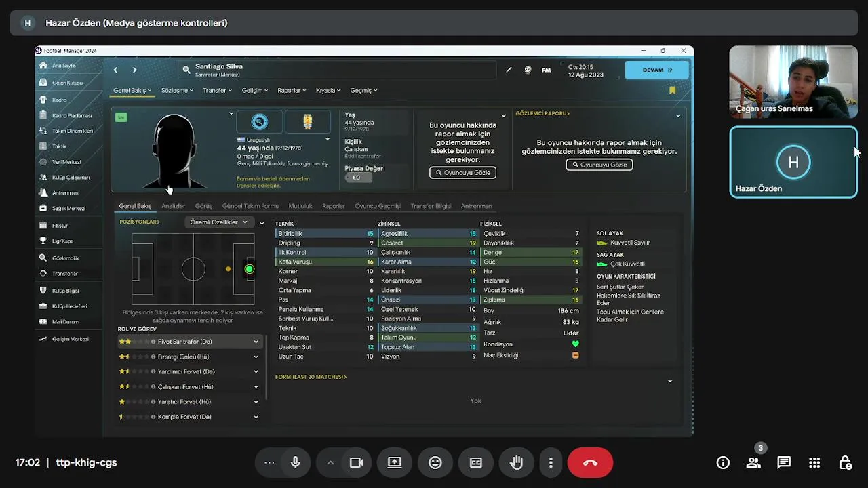Switch to Transfer Bilgisi tab
The width and height of the screenshot is (868, 488).
point(431,206)
